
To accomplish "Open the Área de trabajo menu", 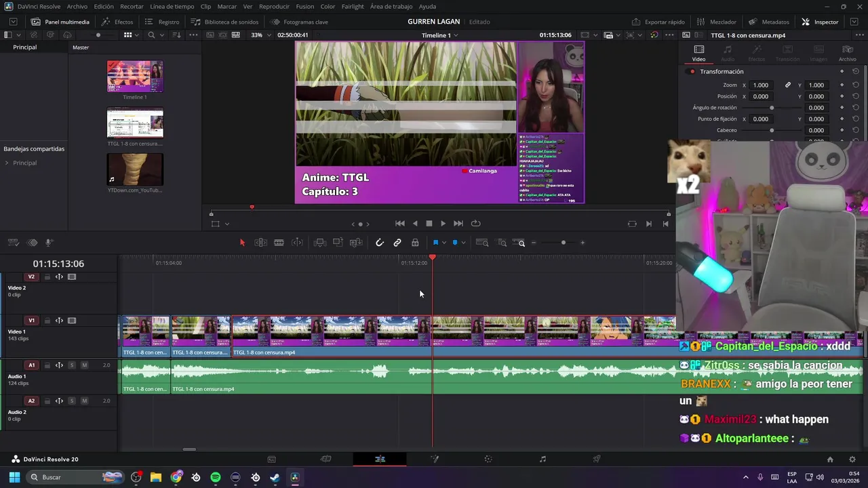I will coord(391,6).
